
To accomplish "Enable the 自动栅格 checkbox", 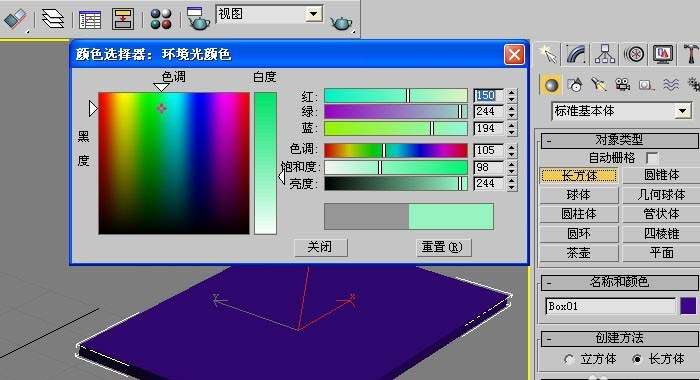I will (x=652, y=158).
